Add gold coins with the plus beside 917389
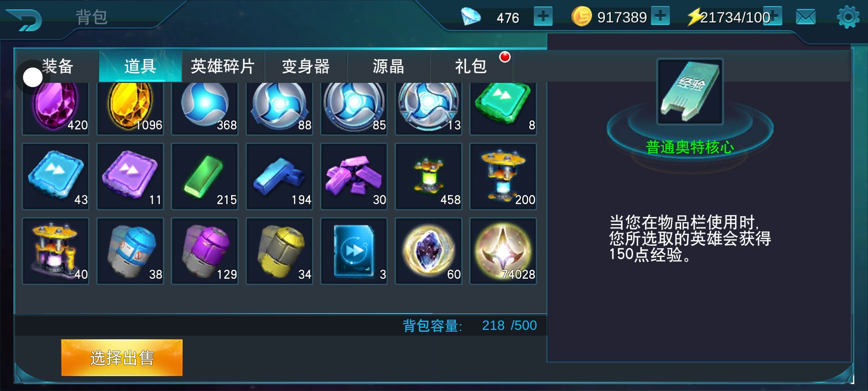Screen dimensions: 868x391 (660, 16)
